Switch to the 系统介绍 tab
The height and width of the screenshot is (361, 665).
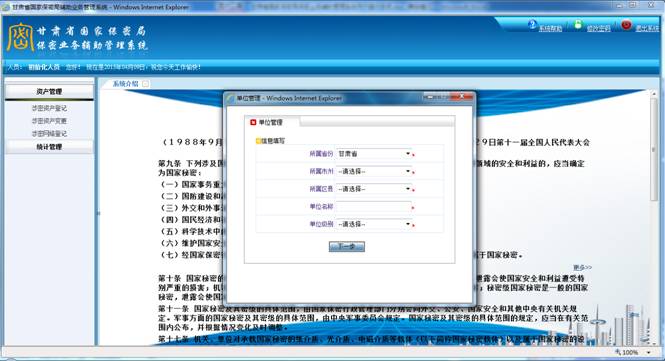pyautogui.click(x=126, y=84)
